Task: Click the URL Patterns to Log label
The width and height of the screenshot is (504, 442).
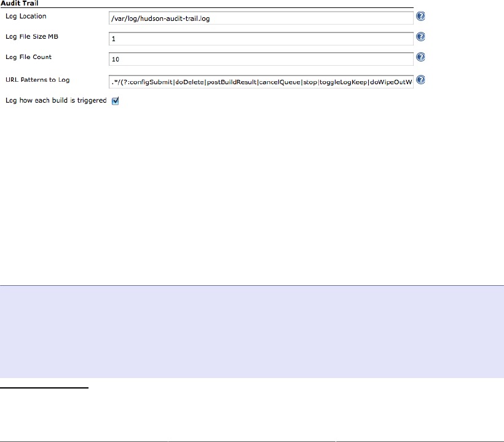Action: pyautogui.click(x=37, y=80)
